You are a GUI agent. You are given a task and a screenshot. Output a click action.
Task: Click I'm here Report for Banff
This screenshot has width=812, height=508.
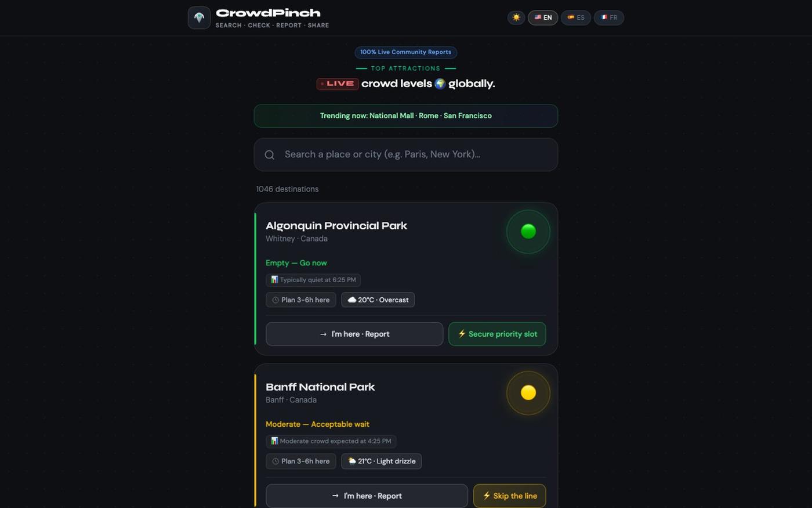pyautogui.click(x=367, y=496)
